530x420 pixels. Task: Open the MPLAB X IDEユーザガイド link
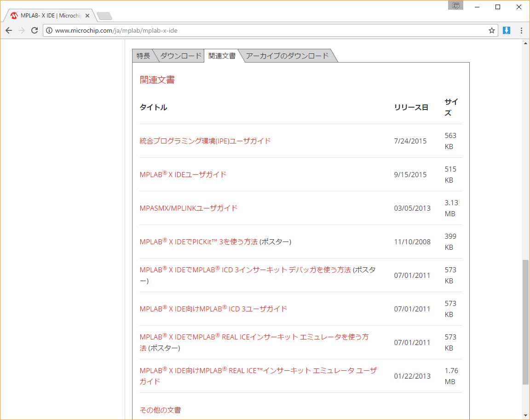pyautogui.click(x=183, y=174)
